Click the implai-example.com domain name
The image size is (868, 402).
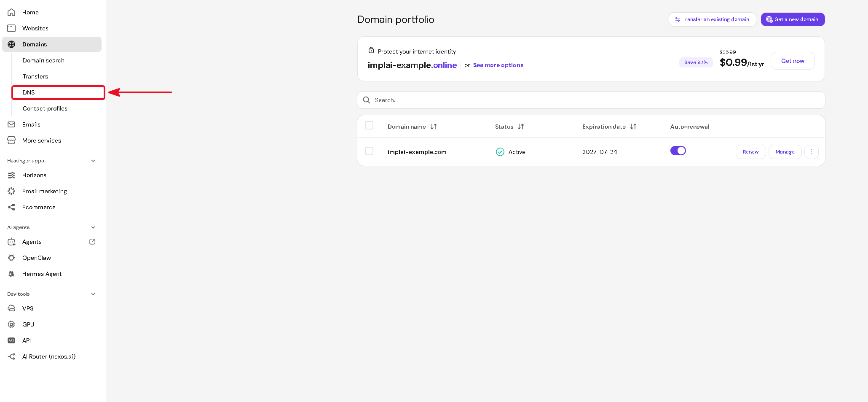417,152
